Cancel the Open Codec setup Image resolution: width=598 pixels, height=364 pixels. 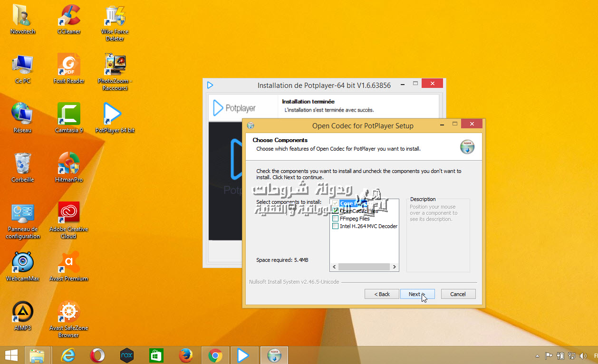(458, 294)
